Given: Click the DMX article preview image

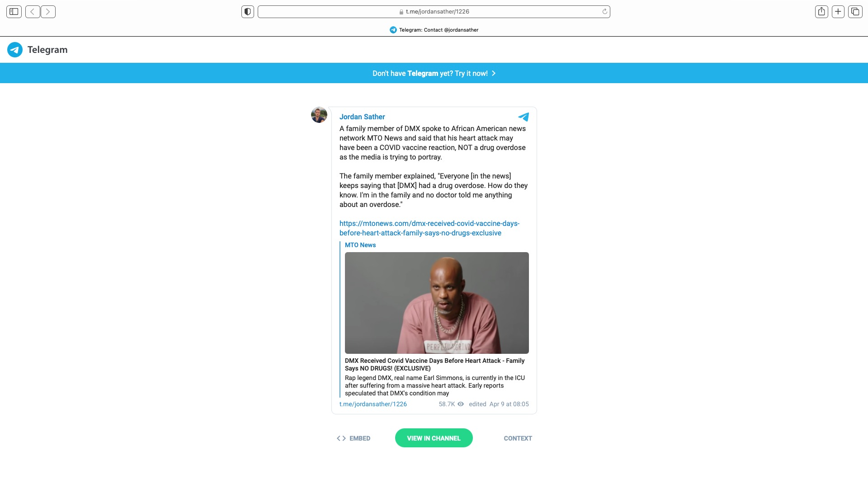Looking at the screenshot, I should (x=437, y=303).
